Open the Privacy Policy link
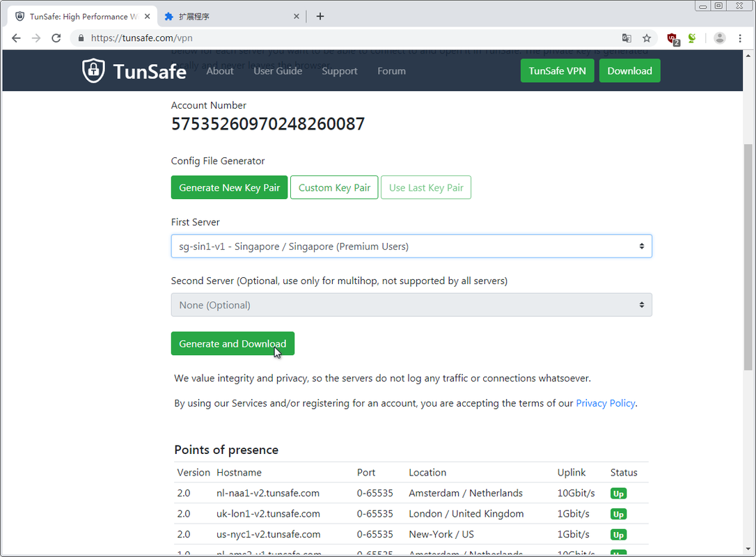This screenshot has width=756, height=557. pos(605,403)
